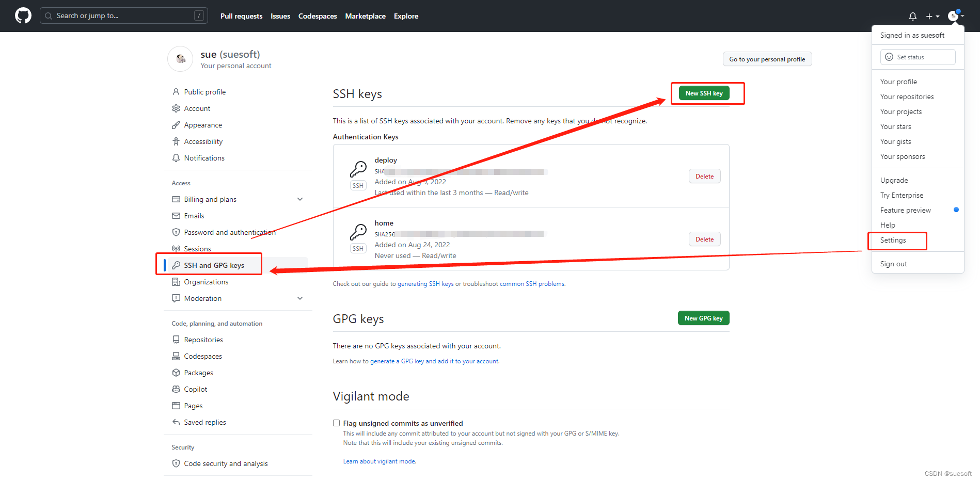
Task: Open Learn about vigilant mode link
Action: pos(380,461)
